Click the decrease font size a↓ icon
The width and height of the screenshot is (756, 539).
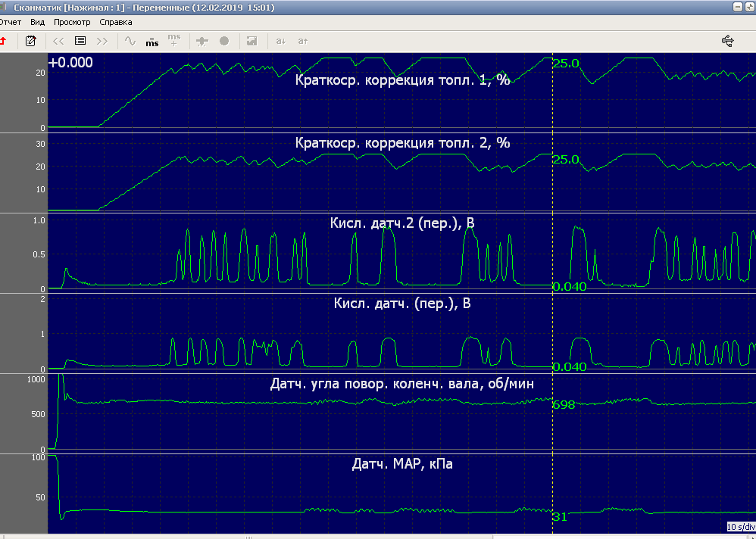click(280, 41)
